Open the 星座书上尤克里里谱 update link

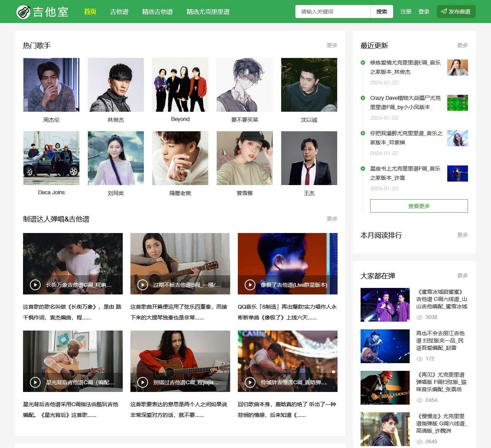tap(405, 173)
